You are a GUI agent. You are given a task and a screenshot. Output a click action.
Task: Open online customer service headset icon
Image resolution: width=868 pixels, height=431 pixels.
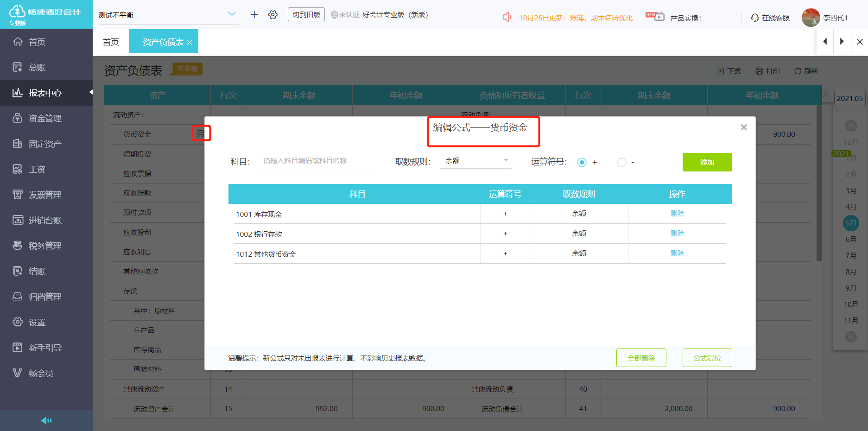pos(754,18)
